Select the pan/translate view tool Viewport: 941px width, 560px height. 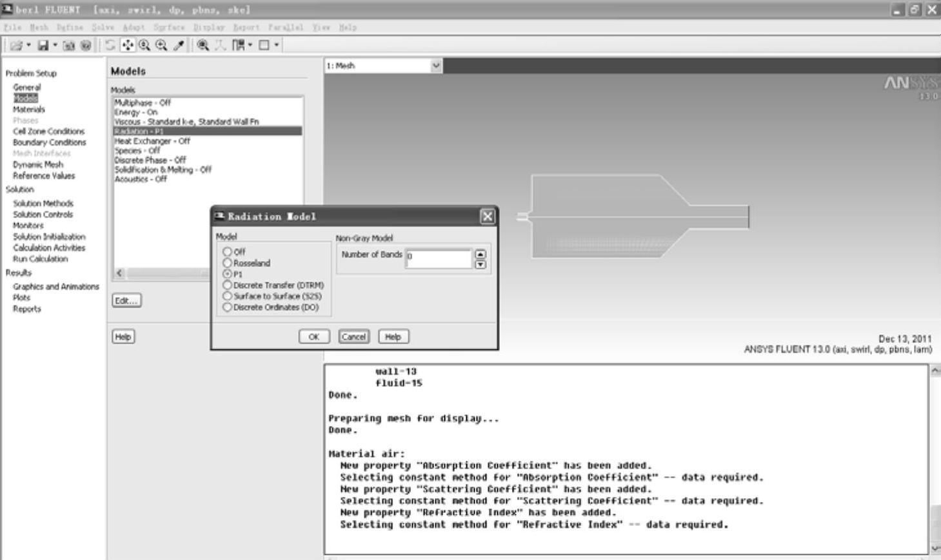click(128, 45)
